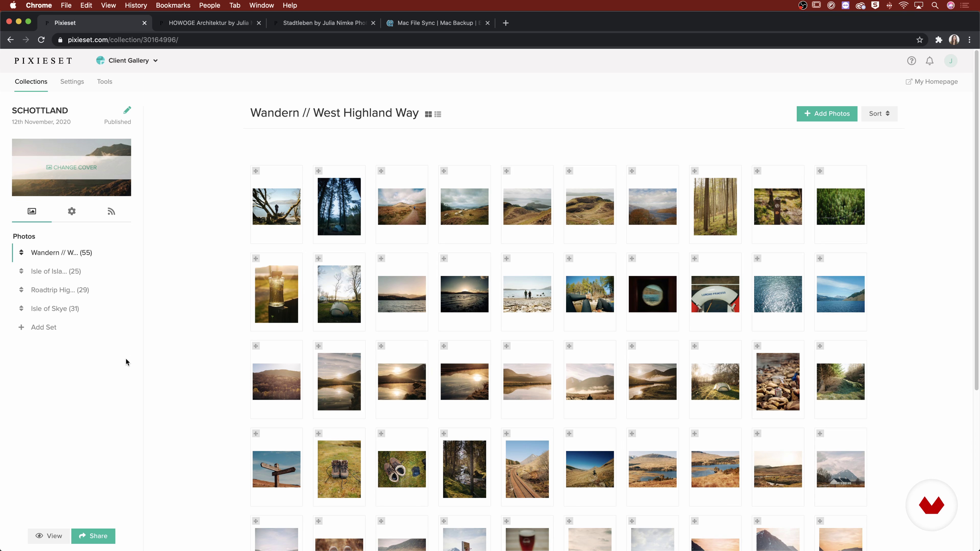Click Change Cover on collection image

pos(71,168)
